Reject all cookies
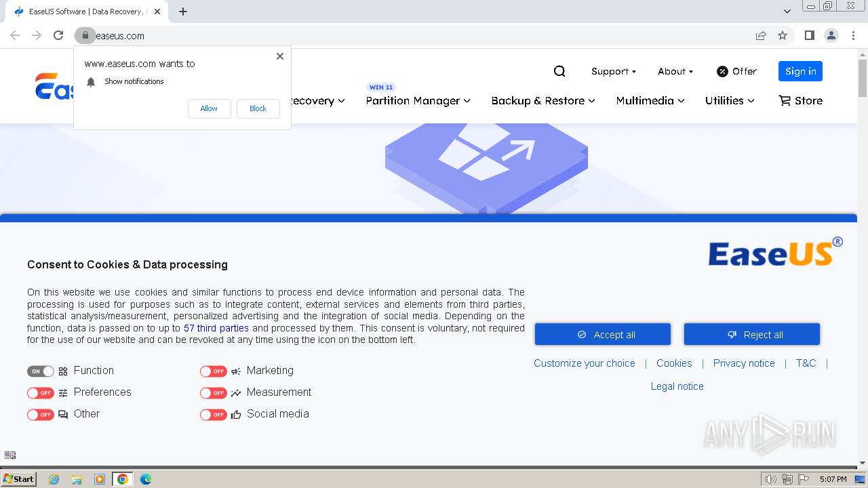The image size is (868, 488). pyautogui.click(x=752, y=334)
